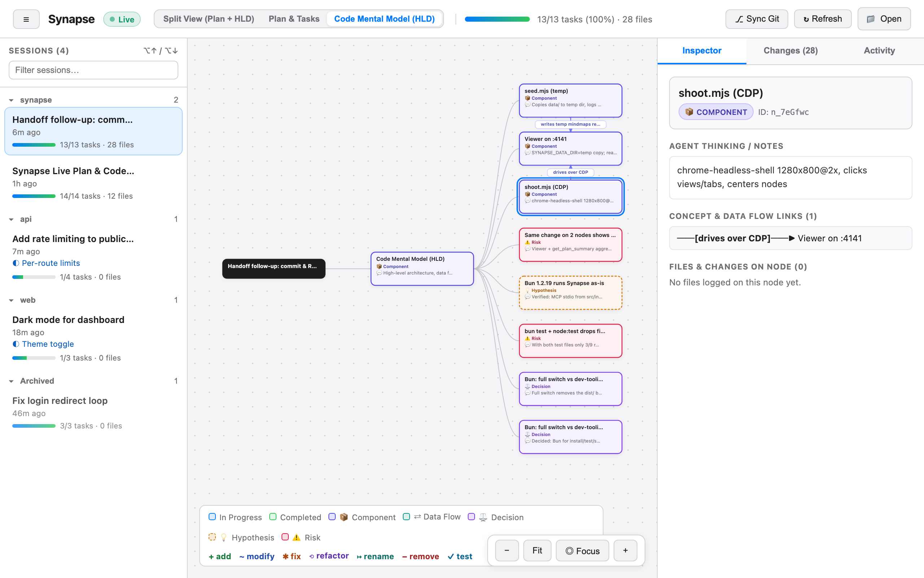
Task: Click the package icon next to Component legend
Action: tap(344, 517)
